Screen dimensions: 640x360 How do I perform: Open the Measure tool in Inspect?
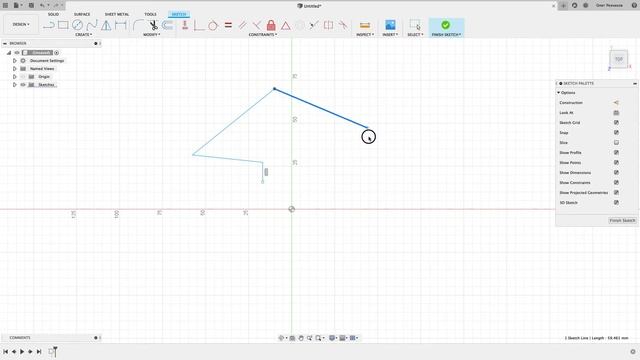365,25
